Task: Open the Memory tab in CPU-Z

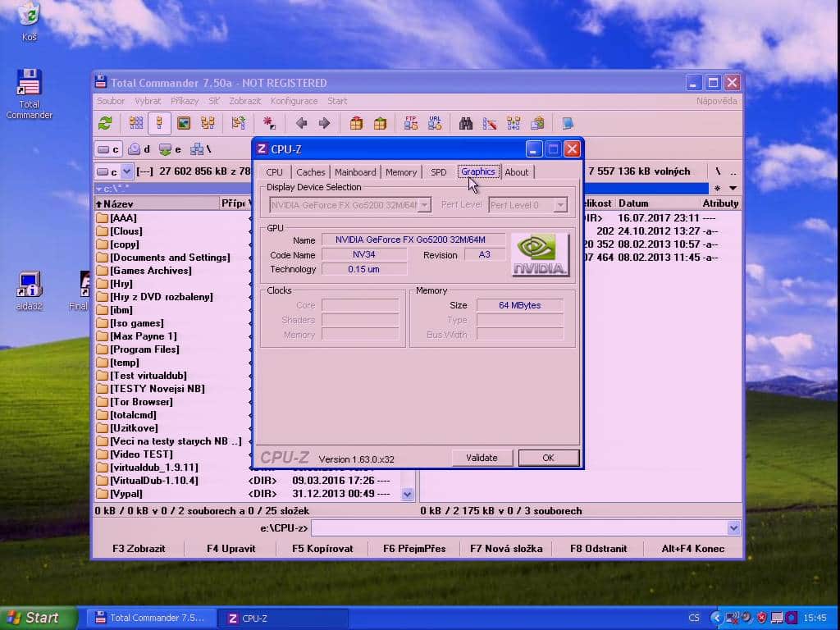Action: click(x=400, y=172)
